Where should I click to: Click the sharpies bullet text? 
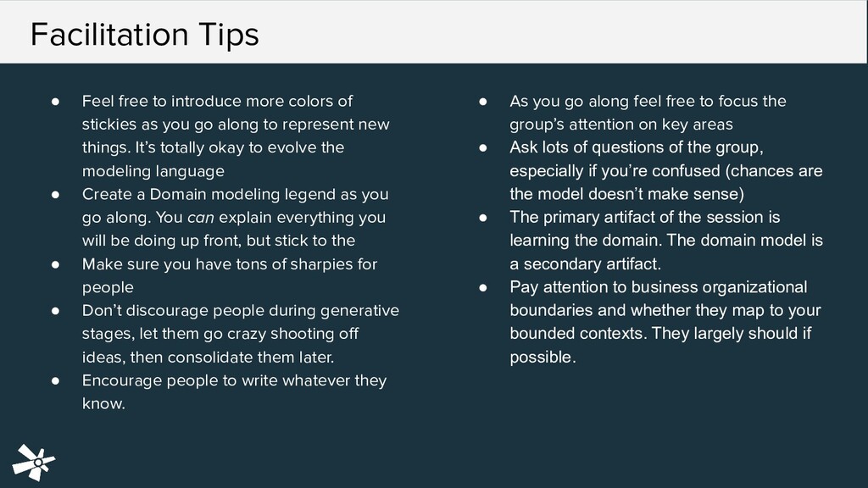230,275
